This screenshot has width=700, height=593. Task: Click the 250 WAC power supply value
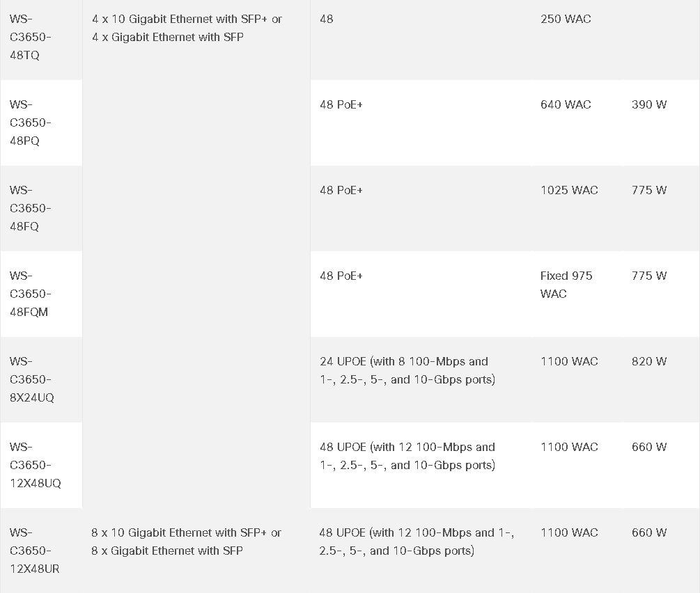point(565,19)
